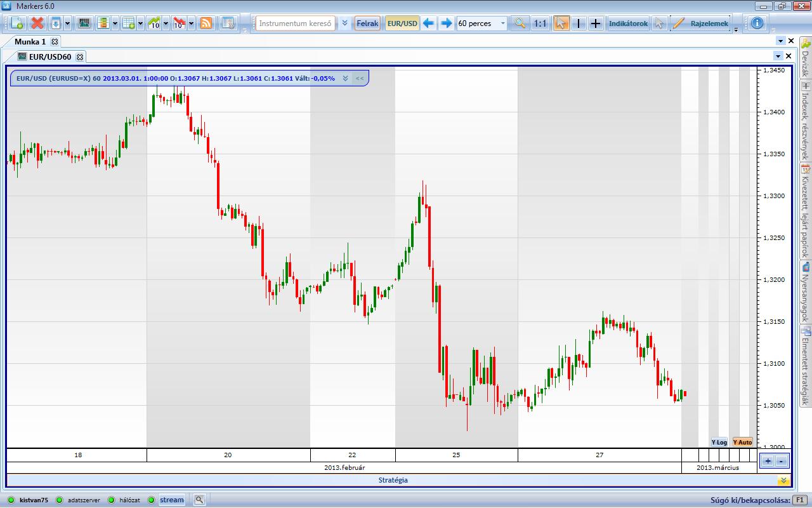Open the orange RSS feed icon

coord(206,23)
